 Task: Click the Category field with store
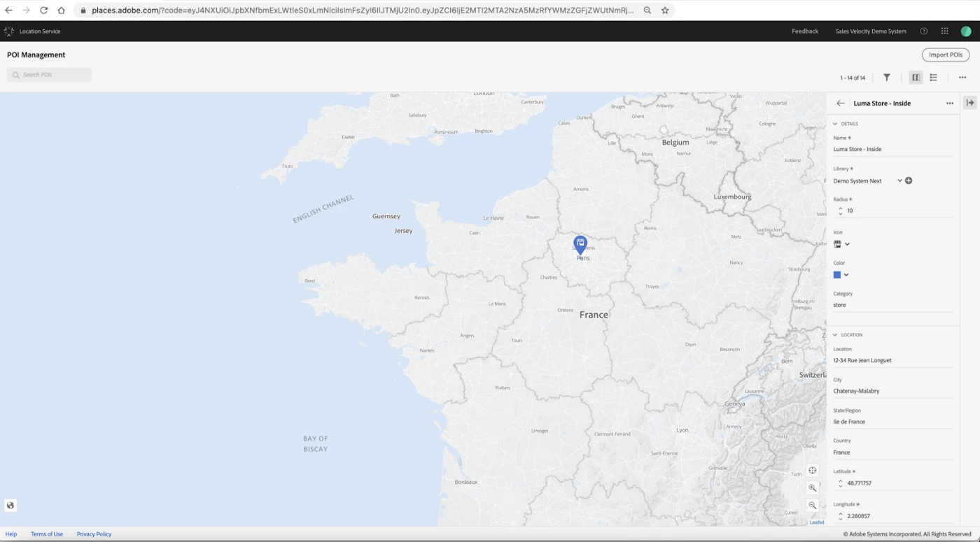click(892, 305)
